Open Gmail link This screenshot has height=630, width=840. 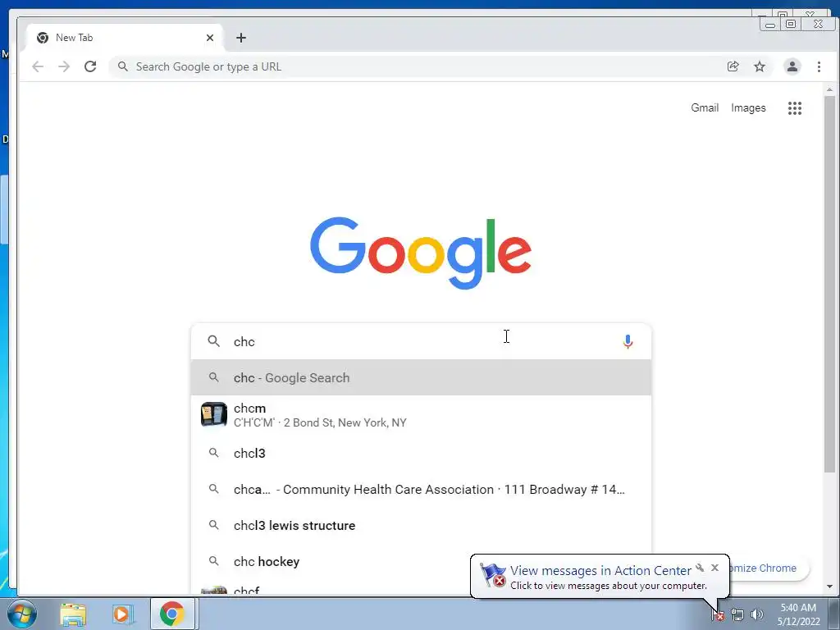[705, 107]
